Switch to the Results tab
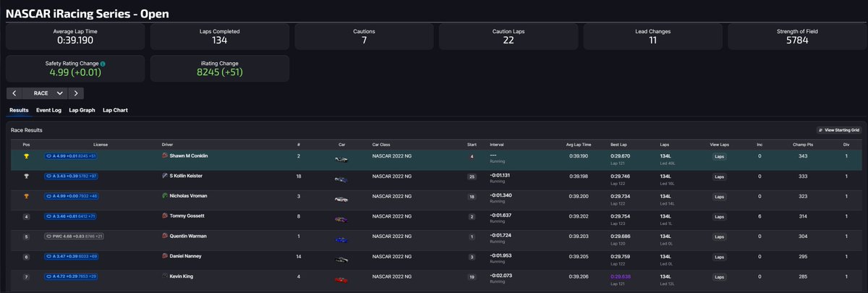The image size is (868, 293). click(x=19, y=110)
